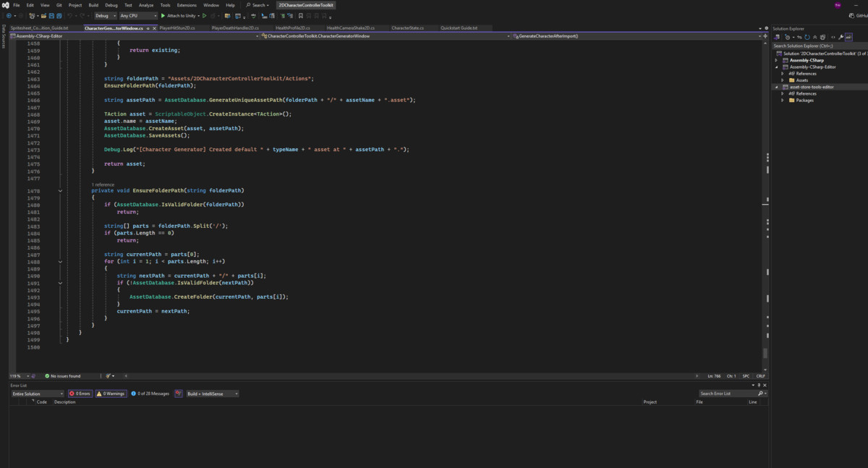Click the Preview Selected Items icon
This screenshot has height=468, width=868.
point(848,37)
